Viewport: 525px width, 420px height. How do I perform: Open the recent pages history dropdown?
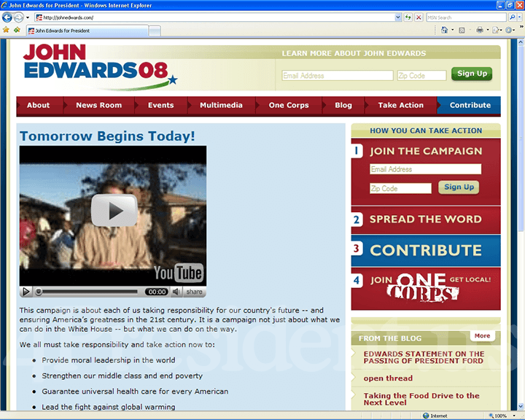(28, 17)
